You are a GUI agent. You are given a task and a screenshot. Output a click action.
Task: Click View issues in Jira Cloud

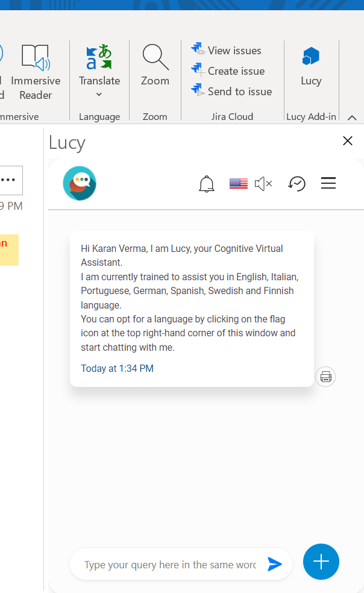point(226,50)
